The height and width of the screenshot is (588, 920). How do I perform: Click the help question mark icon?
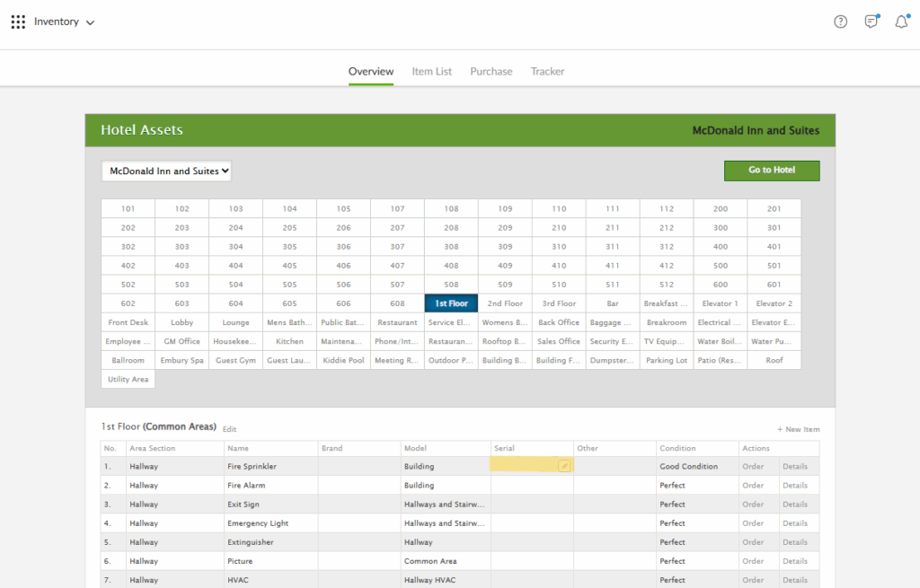click(840, 22)
